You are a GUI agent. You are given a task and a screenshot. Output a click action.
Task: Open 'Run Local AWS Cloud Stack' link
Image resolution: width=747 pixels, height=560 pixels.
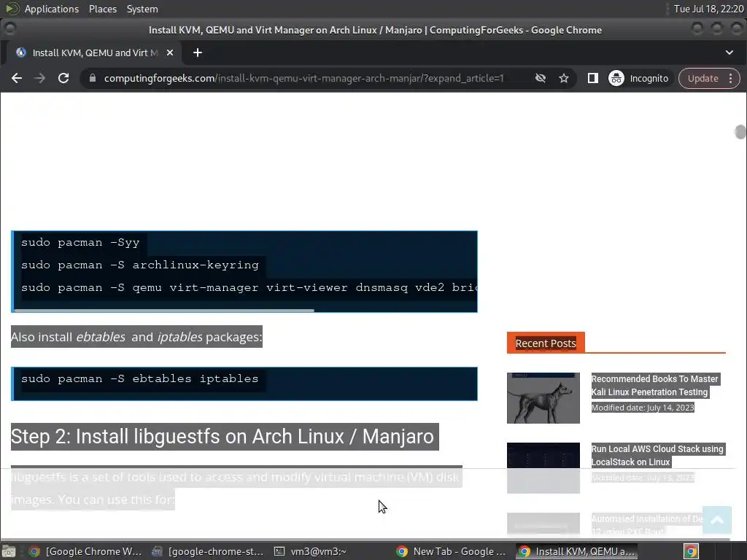click(x=657, y=455)
